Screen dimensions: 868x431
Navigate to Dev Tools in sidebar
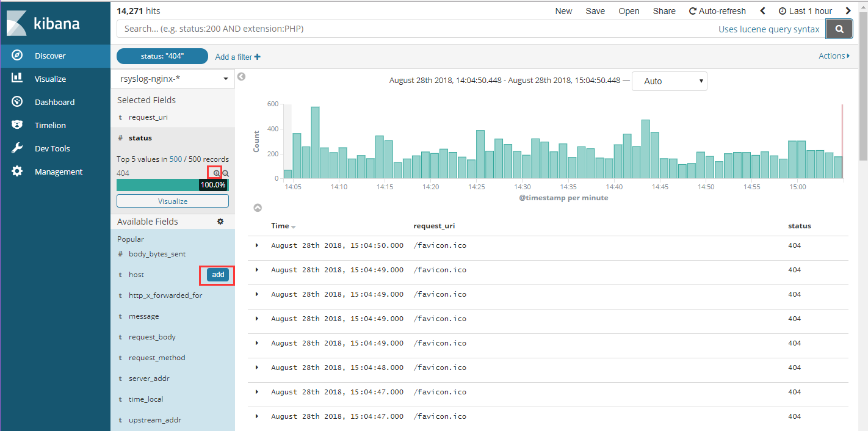(x=52, y=148)
